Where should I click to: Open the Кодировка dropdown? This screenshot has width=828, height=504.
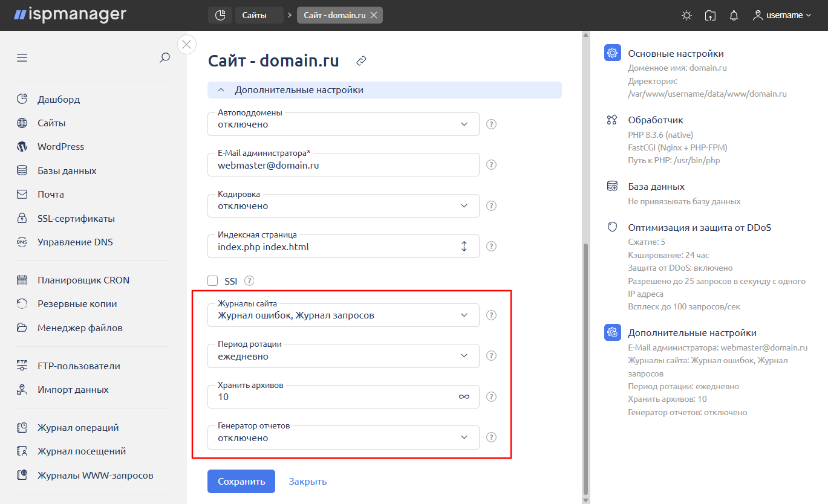click(343, 205)
